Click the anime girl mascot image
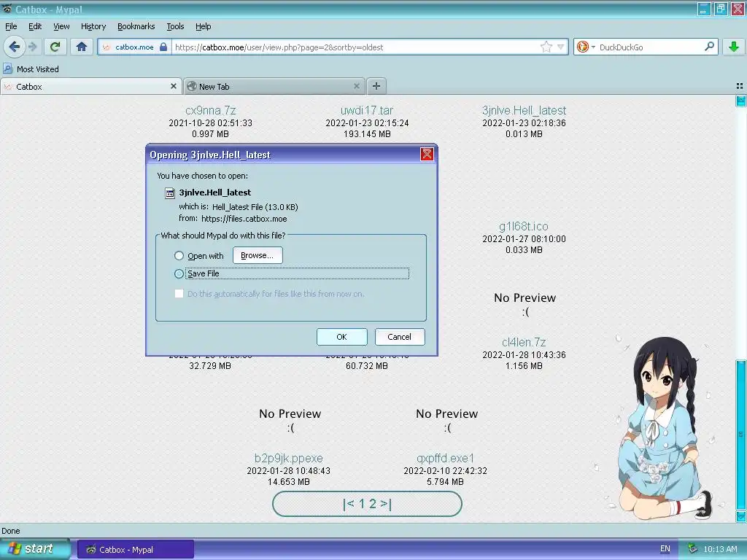747x560 pixels. pyautogui.click(x=665, y=429)
